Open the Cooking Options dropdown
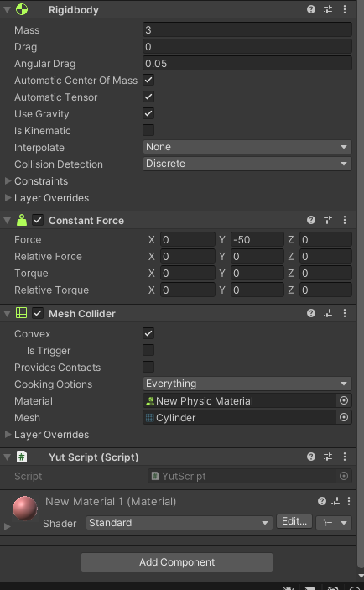The width and height of the screenshot is (364, 590). 247,384
